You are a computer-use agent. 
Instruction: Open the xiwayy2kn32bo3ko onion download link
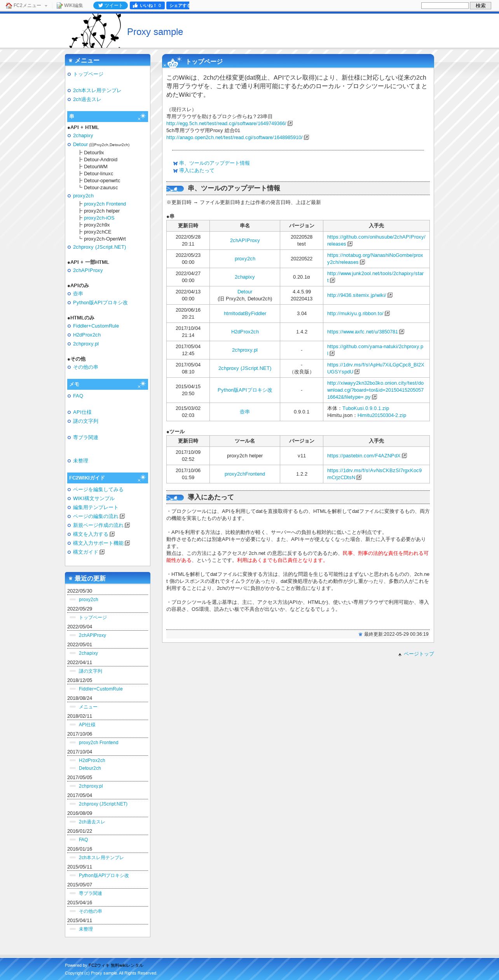click(375, 390)
